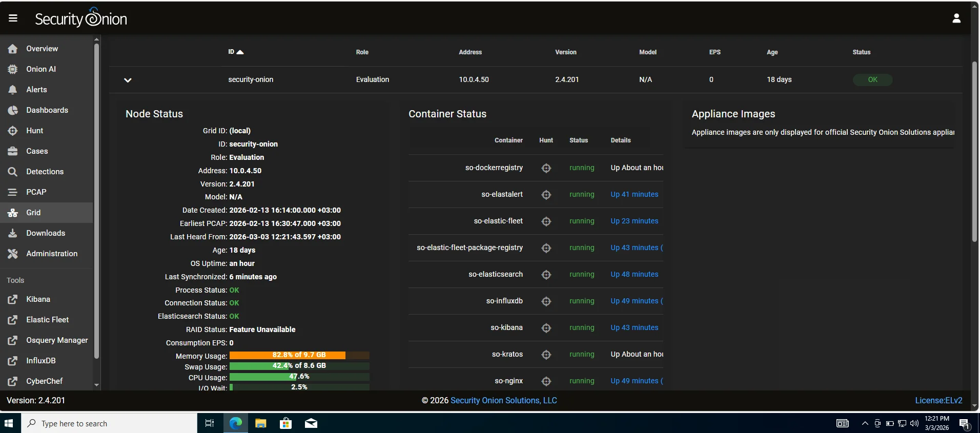The image size is (980, 433).
Task: Click the License:ELv2 link
Action: (x=938, y=401)
